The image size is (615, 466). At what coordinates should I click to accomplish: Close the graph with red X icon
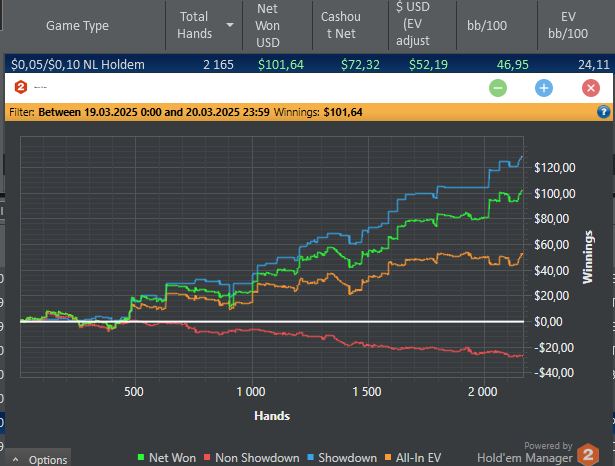click(591, 88)
